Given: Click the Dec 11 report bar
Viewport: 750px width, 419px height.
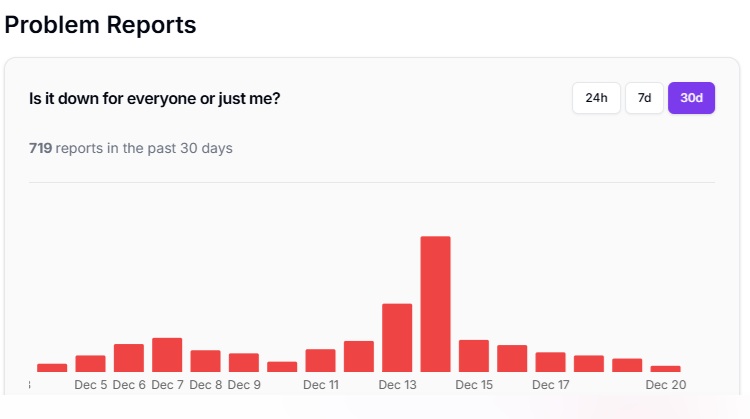Looking at the screenshot, I should pos(320,360).
